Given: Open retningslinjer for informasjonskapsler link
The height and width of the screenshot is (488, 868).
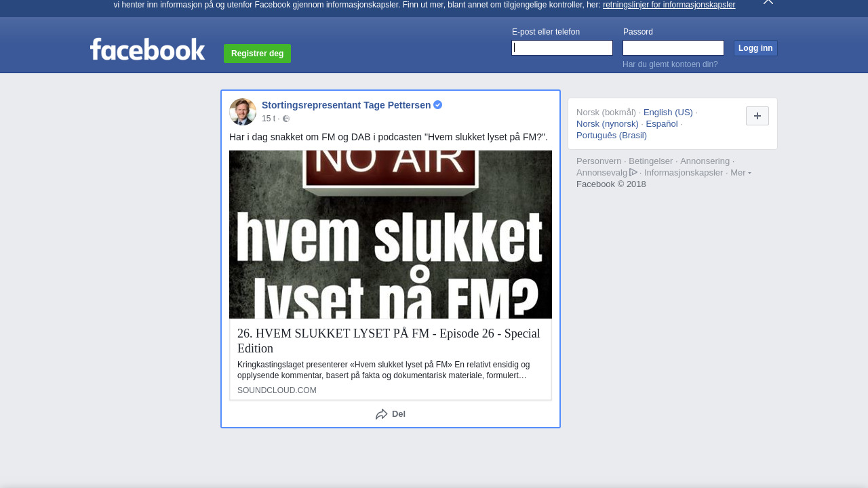Looking at the screenshot, I should (x=669, y=5).
